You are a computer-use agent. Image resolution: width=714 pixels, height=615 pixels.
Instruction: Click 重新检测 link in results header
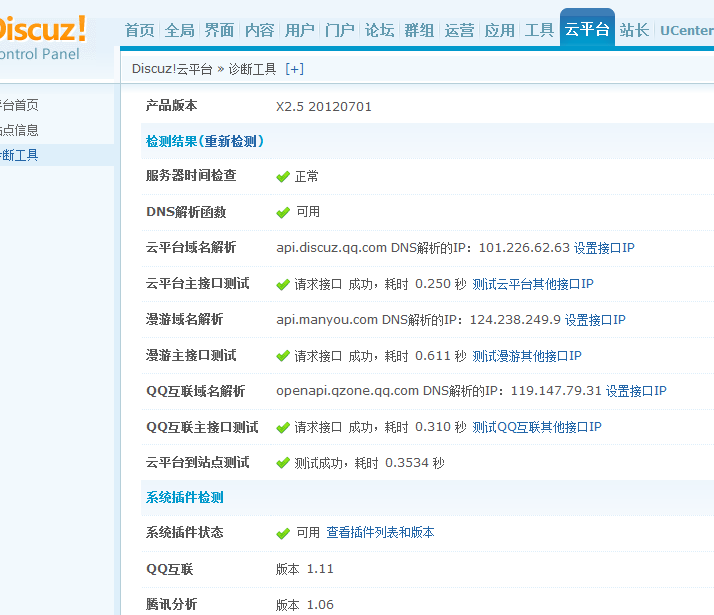232,141
